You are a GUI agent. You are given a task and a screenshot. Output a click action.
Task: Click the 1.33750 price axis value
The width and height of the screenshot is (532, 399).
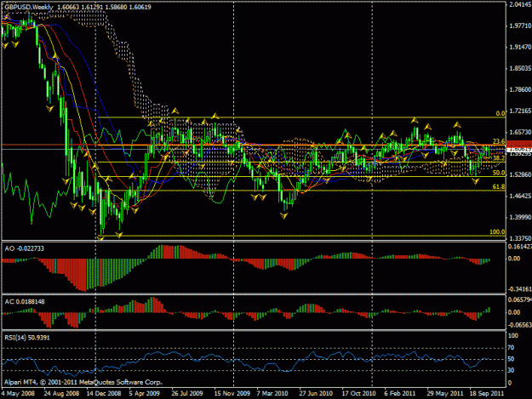pos(520,238)
